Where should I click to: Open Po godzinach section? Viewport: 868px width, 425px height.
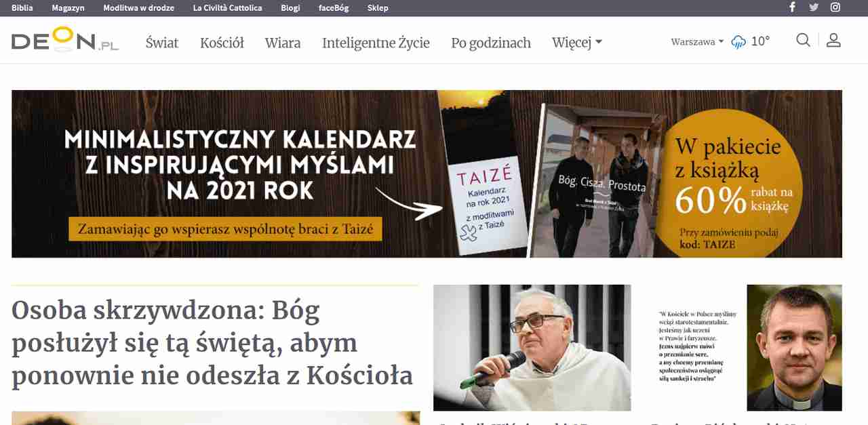click(491, 43)
